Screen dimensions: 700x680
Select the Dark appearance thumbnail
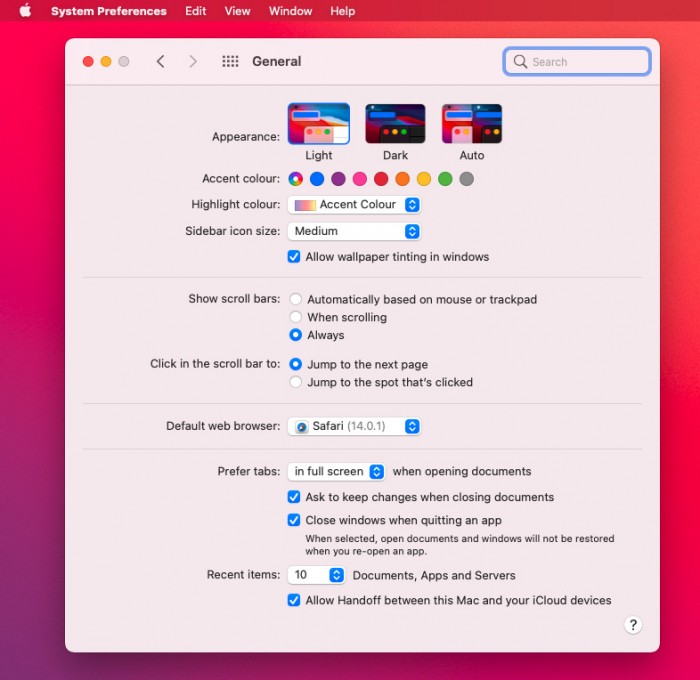point(395,124)
